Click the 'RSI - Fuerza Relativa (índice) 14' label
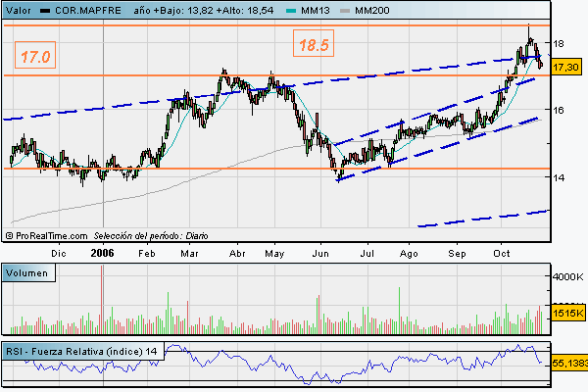The image size is (588, 392). (x=81, y=352)
